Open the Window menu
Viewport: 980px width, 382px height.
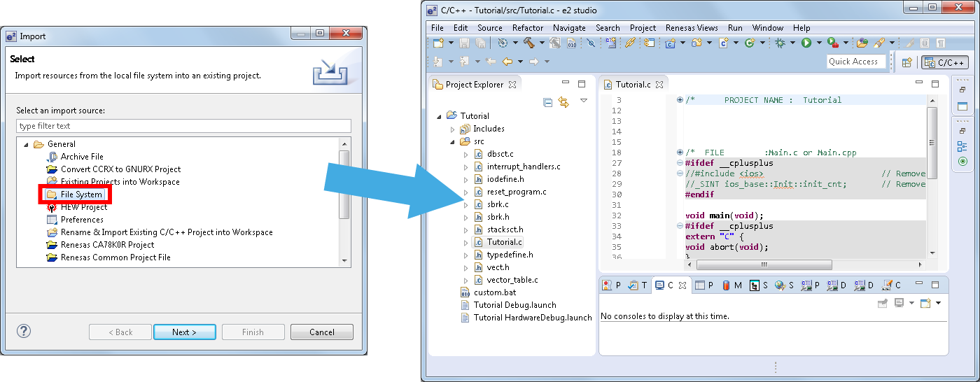click(768, 28)
